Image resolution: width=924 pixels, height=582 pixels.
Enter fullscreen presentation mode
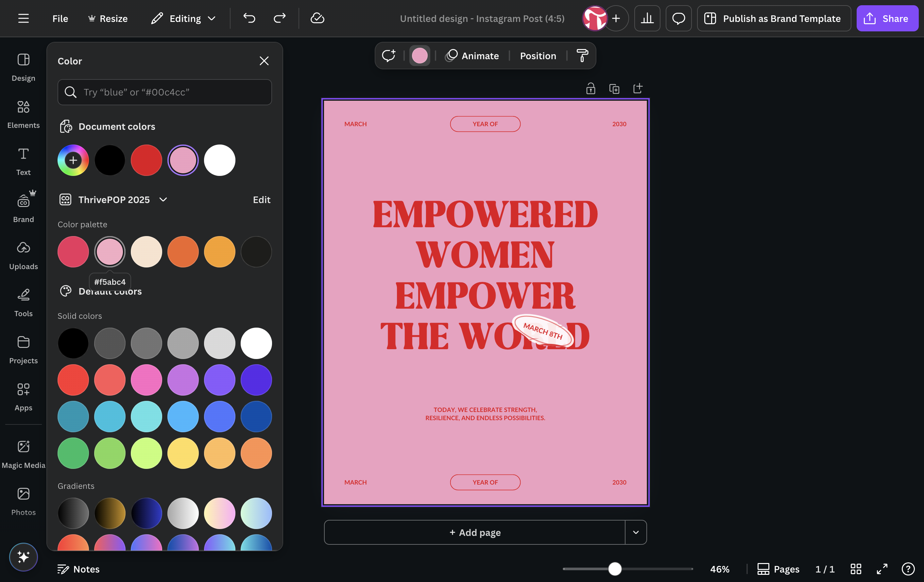pos(882,569)
